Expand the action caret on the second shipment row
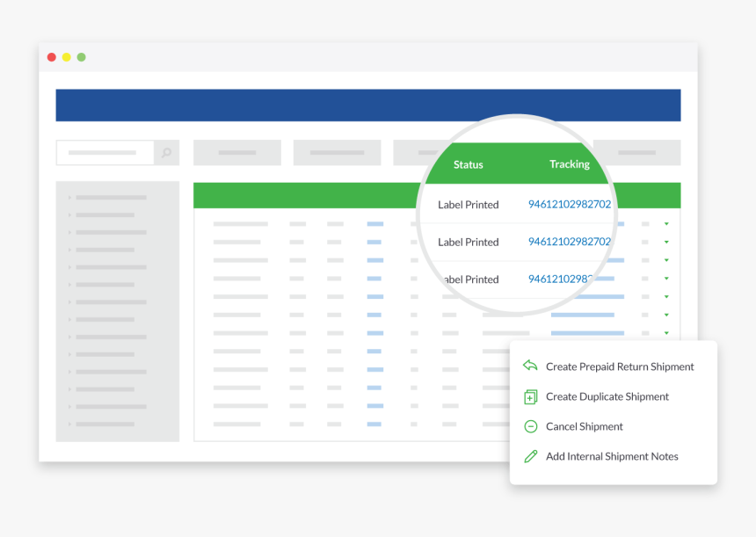The height and width of the screenshot is (537, 756). pyautogui.click(x=665, y=242)
